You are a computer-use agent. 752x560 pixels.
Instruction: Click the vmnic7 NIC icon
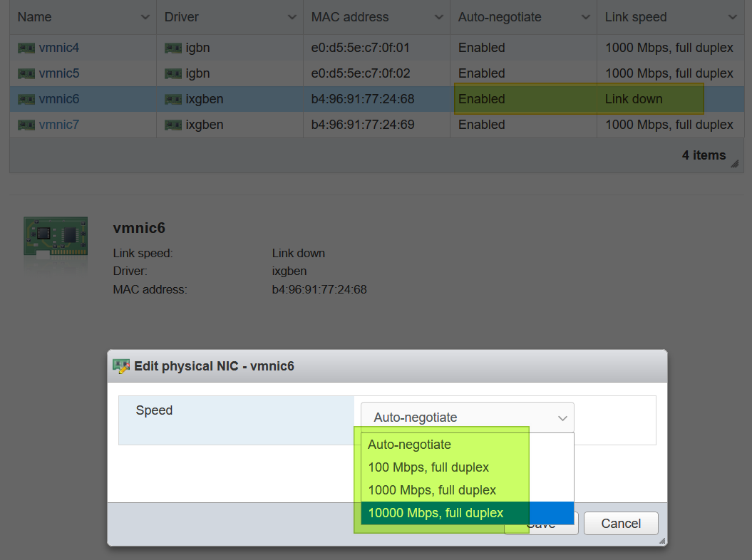[26, 125]
